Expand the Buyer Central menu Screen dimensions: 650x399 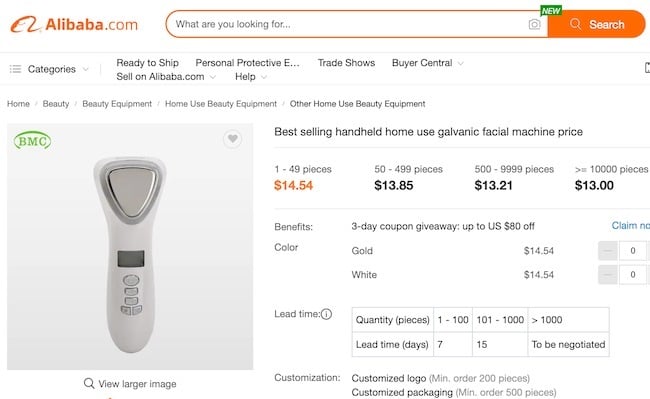[427, 63]
